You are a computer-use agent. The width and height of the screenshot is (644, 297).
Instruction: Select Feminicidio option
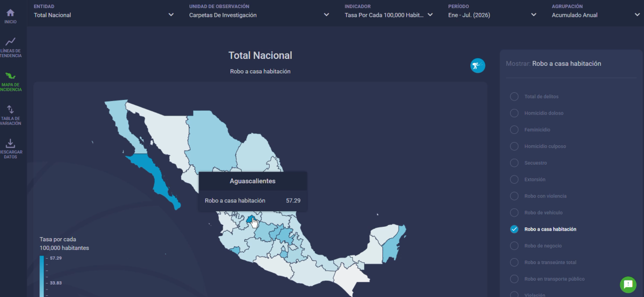530,130
